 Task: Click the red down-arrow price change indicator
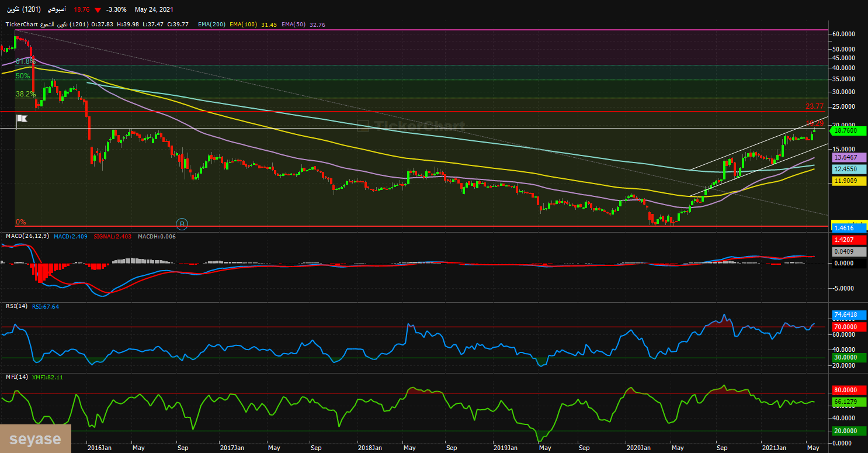[98, 10]
